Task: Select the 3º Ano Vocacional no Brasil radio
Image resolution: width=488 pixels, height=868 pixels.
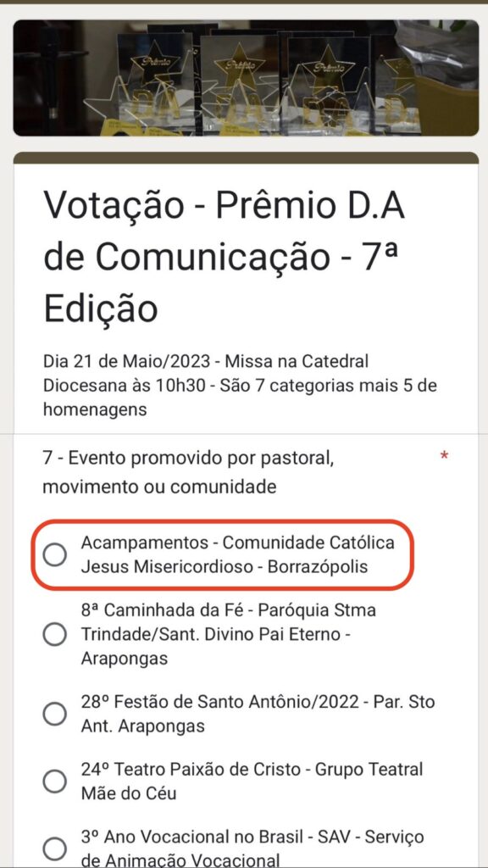Action: click(55, 848)
